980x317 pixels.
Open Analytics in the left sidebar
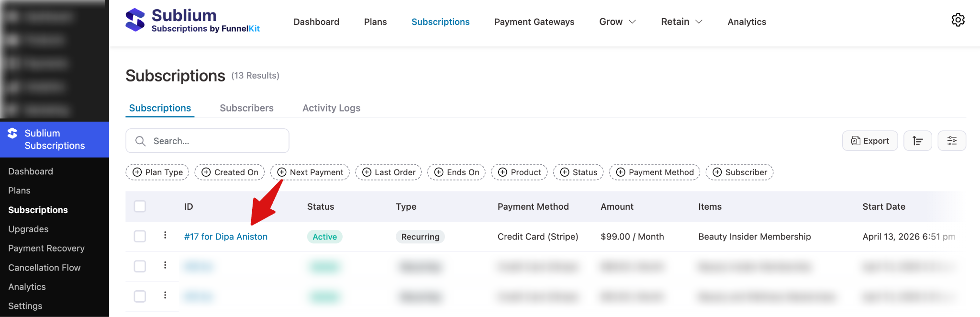27,287
